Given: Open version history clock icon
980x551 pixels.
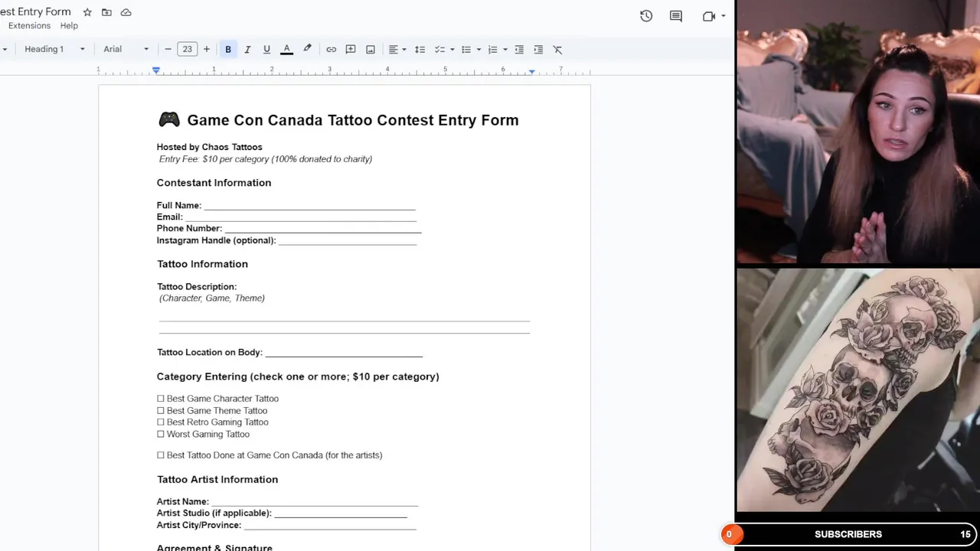Looking at the screenshot, I should [646, 16].
